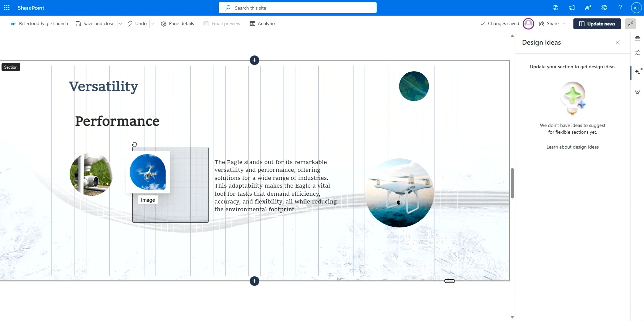
Task: Open the web parts toolbox icon in right sidebar
Action: click(637, 38)
